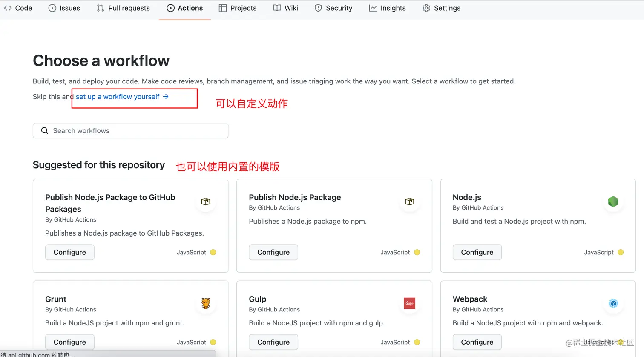The image size is (644, 357).
Task: Click api.github.com status bar text
Action: [x=37, y=354]
